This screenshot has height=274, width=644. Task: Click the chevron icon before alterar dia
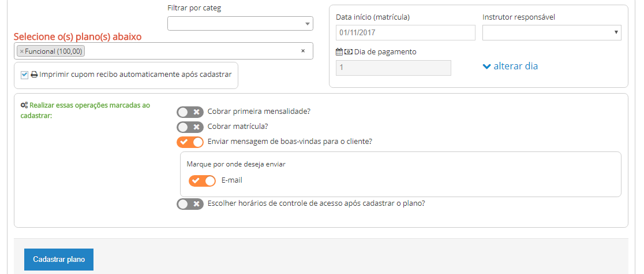tap(486, 66)
